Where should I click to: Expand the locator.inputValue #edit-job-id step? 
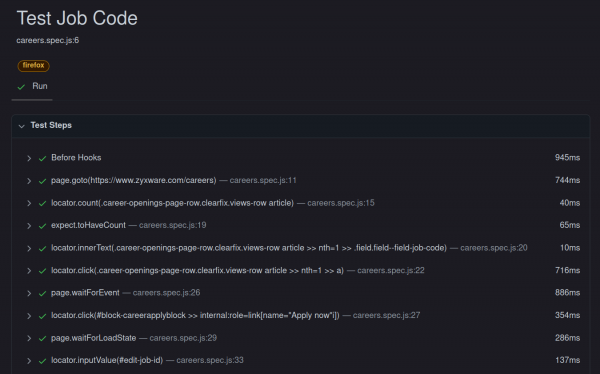[29, 361]
